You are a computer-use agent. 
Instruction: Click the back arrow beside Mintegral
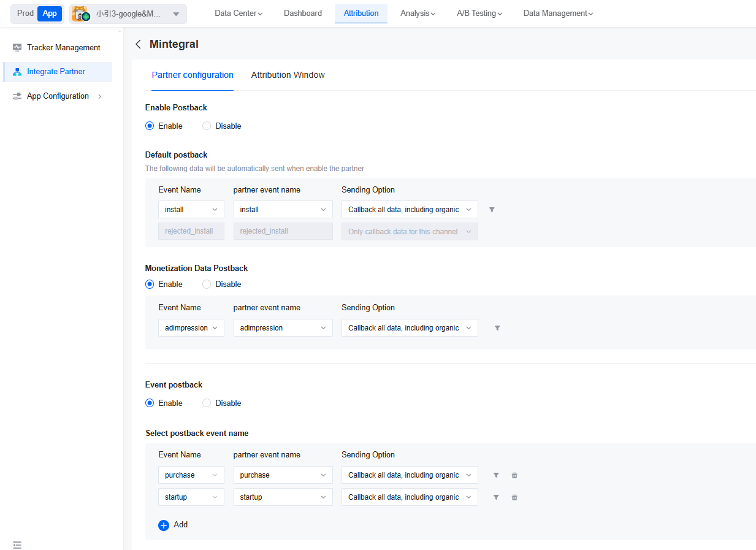138,44
